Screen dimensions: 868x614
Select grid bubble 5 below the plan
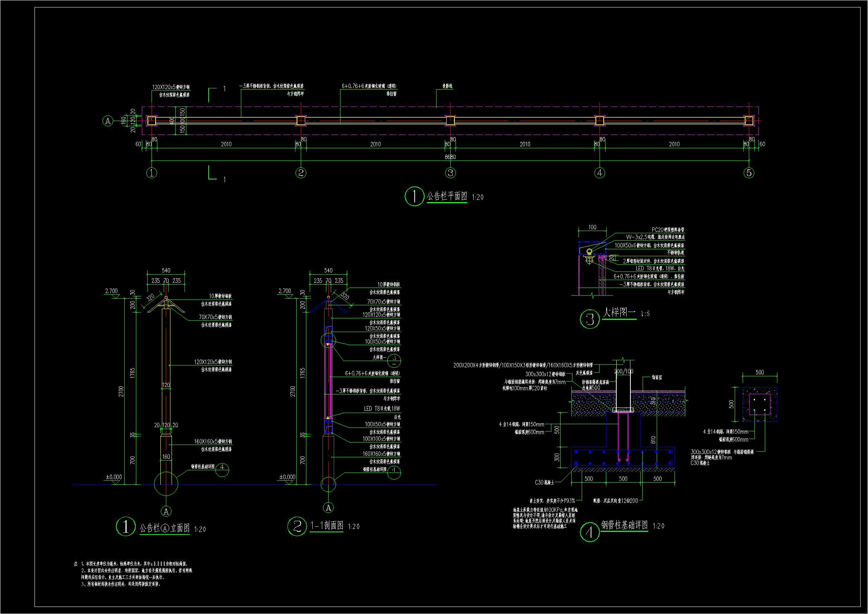coord(749,173)
